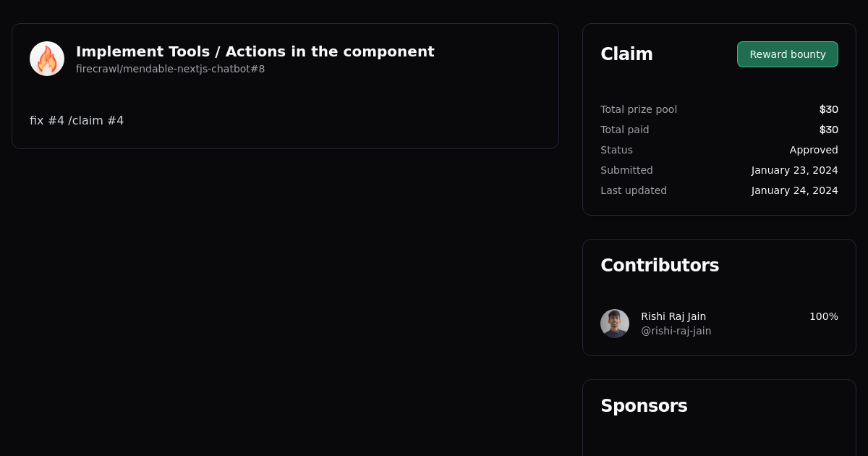Click the Approved status value
Viewport: 868px width, 456px height.
pos(814,150)
